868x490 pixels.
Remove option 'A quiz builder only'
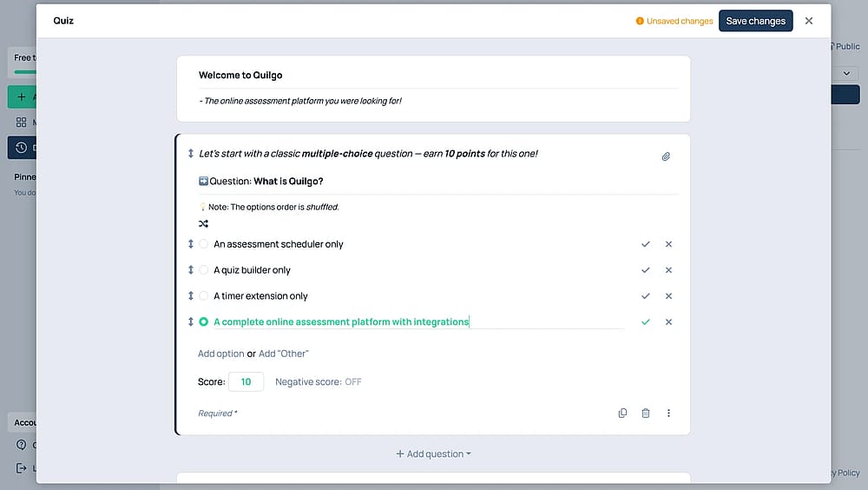pyautogui.click(x=668, y=270)
